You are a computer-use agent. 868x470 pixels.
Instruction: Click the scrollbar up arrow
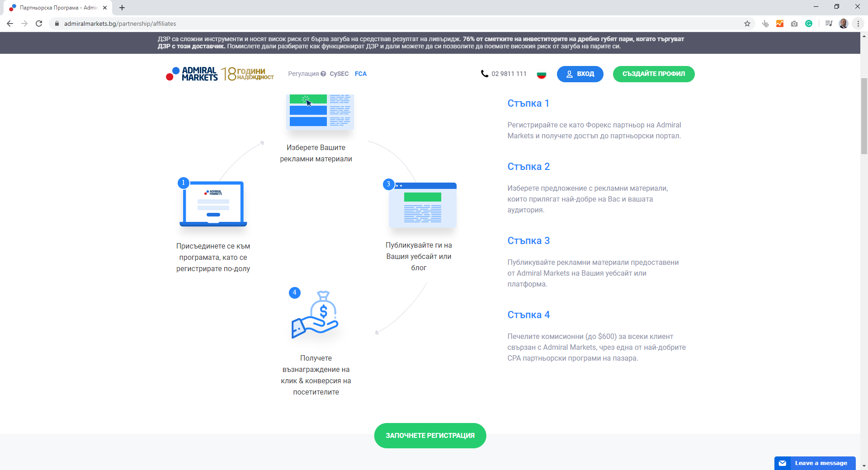[864, 36]
